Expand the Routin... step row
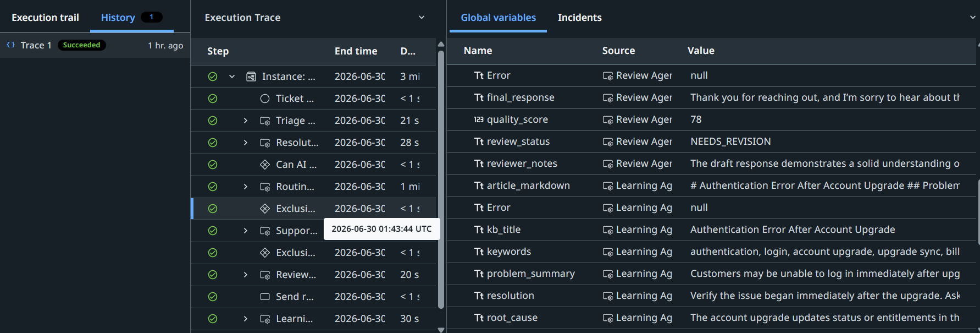 [246, 187]
